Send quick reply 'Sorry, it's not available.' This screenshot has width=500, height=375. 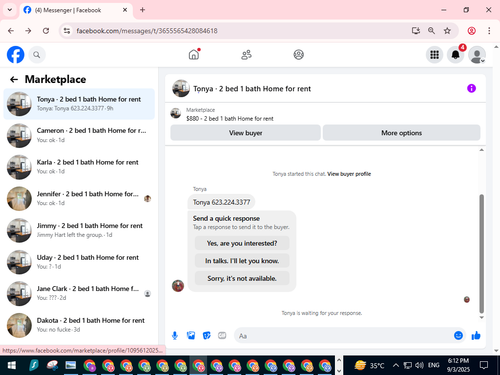[242, 278]
